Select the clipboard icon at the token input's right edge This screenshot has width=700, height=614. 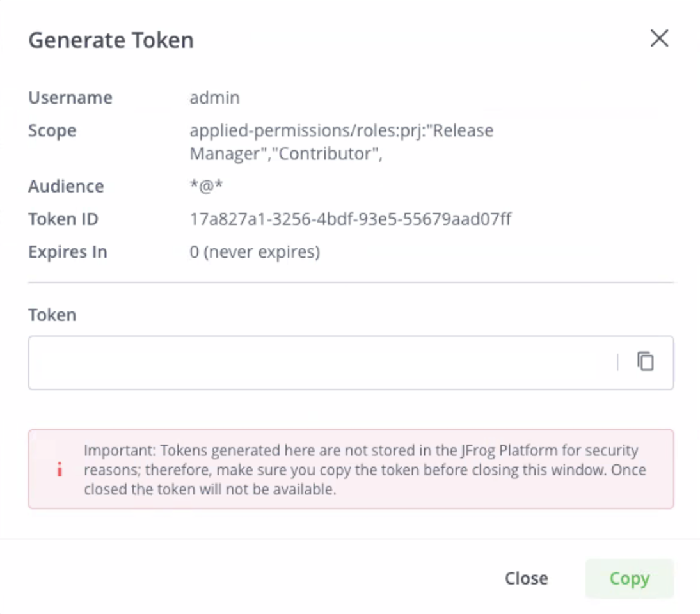646,361
